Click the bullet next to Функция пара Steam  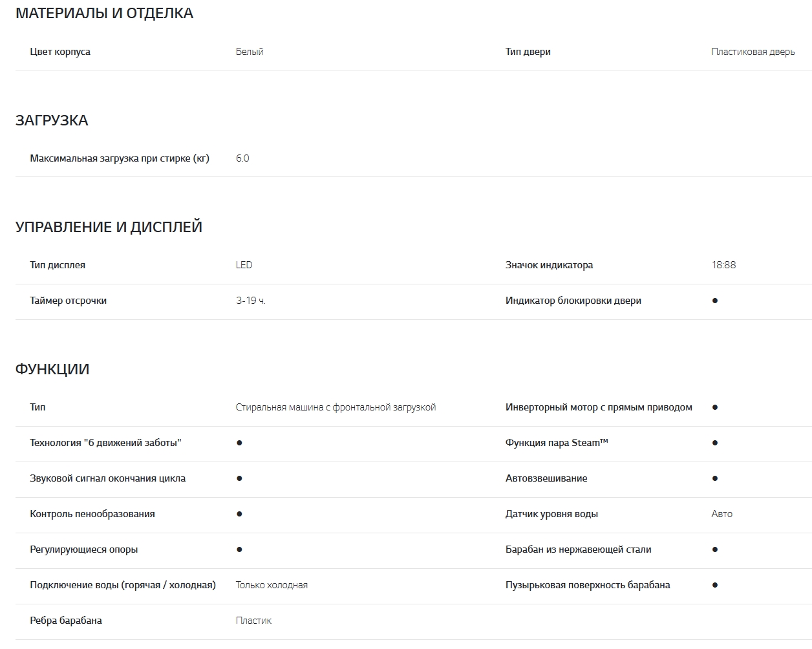coord(714,443)
